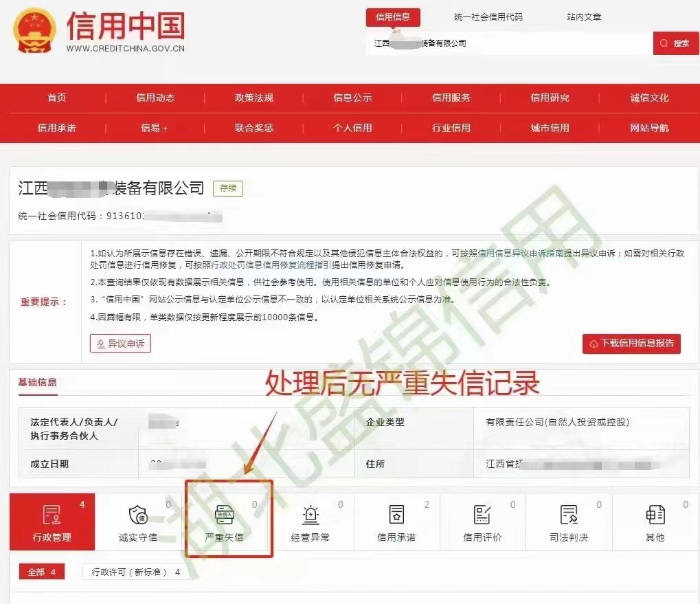
Task: Open the 严重失信 category icon
Action: [225, 515]
